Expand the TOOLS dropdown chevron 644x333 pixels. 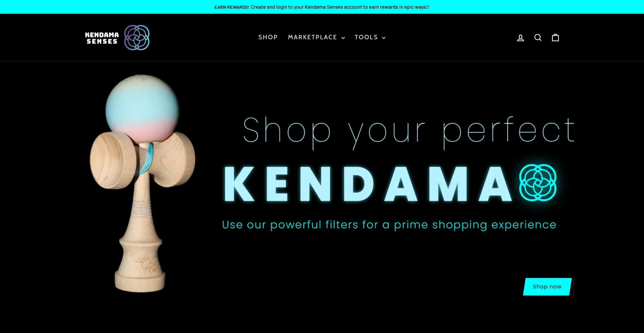[x=384, y=38]
